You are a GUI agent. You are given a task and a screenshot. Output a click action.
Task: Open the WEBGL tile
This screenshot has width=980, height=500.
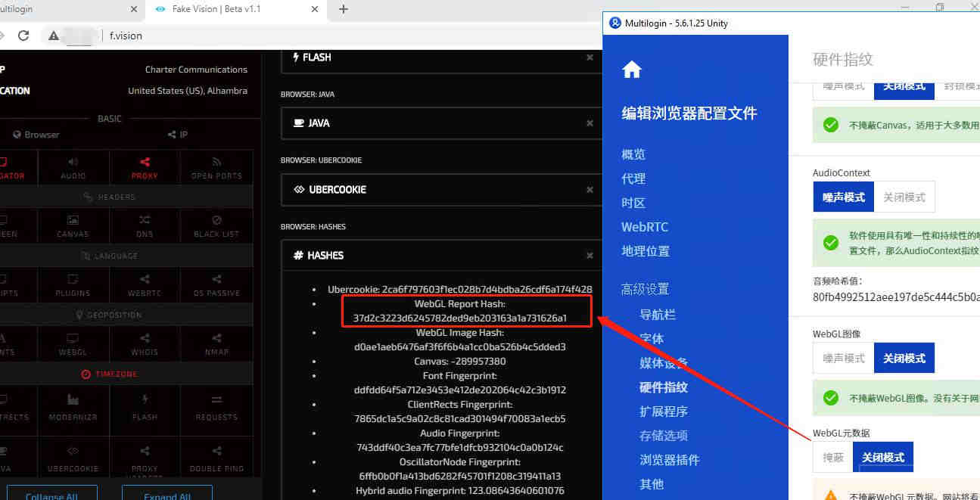click(73, 344)
